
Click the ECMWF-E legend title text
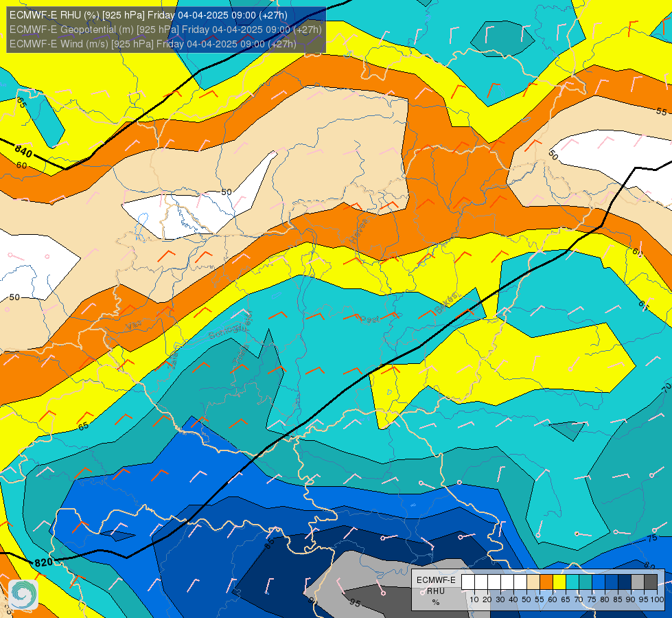[436, 580]
